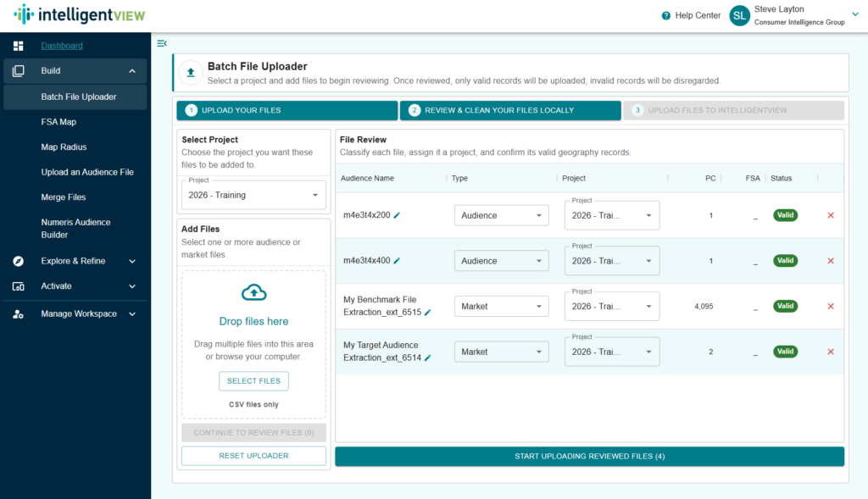This screenshot has width=868, height=499.
Task: Click the Activate section icon
Action: point(19,286)
